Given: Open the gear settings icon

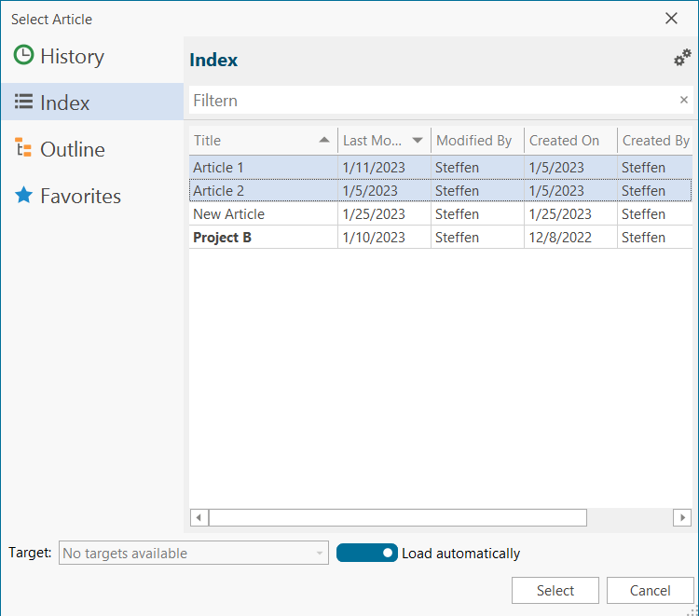Looking at the screenshot, I should click(682, 59).
